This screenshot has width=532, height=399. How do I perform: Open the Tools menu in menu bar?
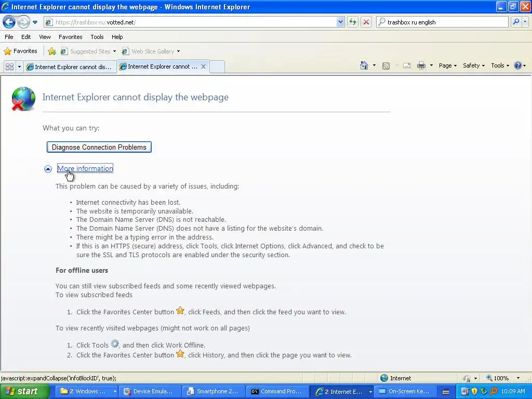(x=97, y=37)
